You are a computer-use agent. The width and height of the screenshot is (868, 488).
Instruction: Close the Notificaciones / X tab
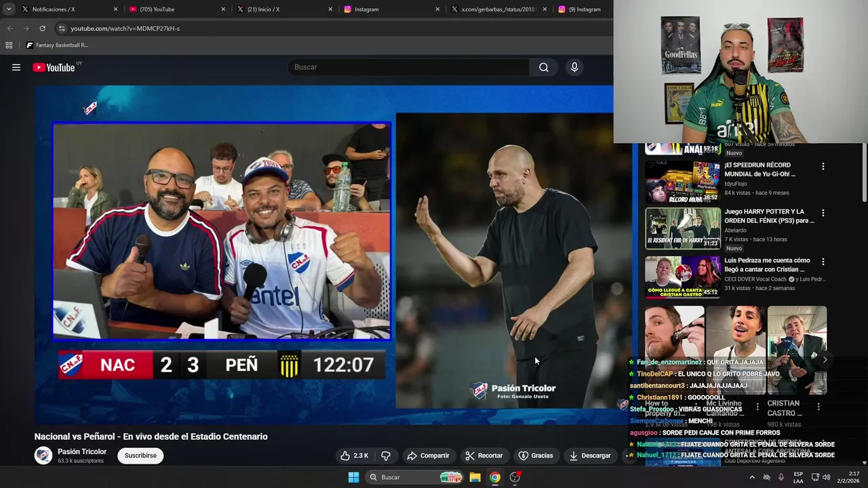[x=115, y=9]
